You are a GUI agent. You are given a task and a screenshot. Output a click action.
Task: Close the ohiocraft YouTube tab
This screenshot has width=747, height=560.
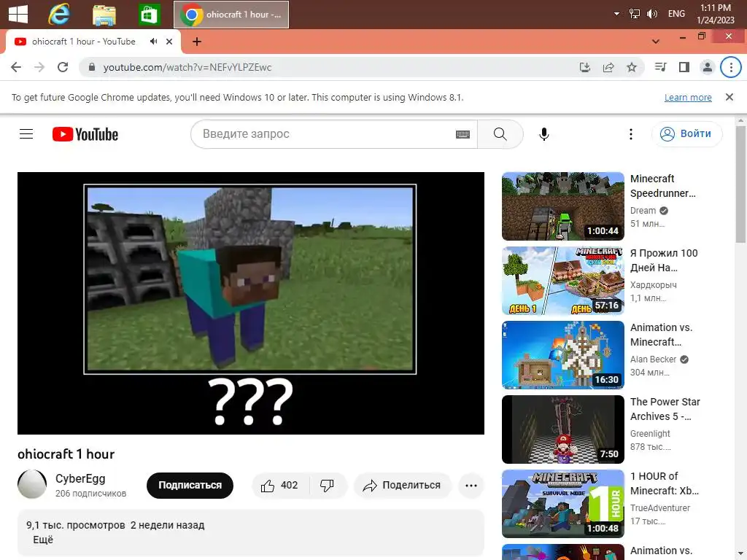pyautogui.click(x=169, y=42)
